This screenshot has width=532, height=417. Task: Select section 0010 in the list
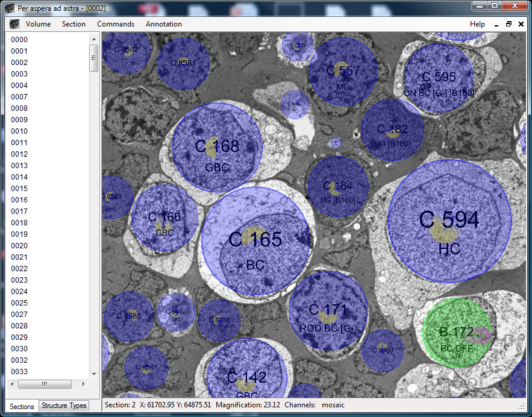coord(19,131)
